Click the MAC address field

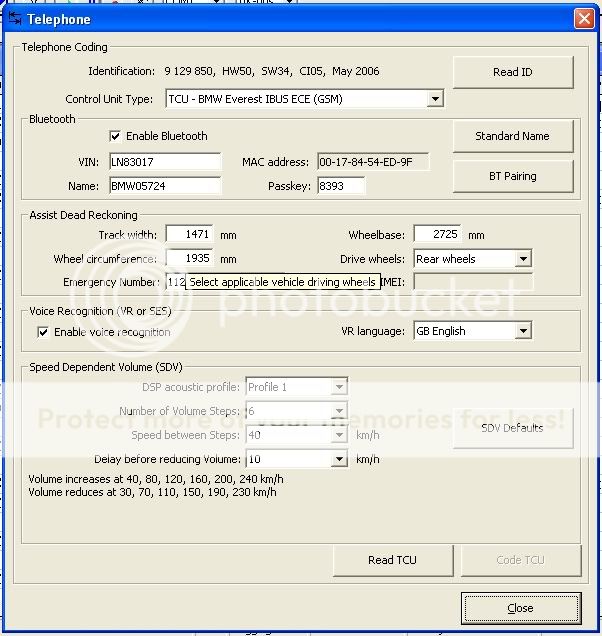(x=372, y=162)
